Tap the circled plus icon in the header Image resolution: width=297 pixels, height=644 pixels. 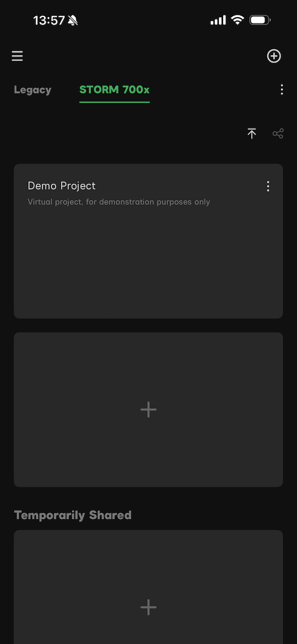click(274, 56)
